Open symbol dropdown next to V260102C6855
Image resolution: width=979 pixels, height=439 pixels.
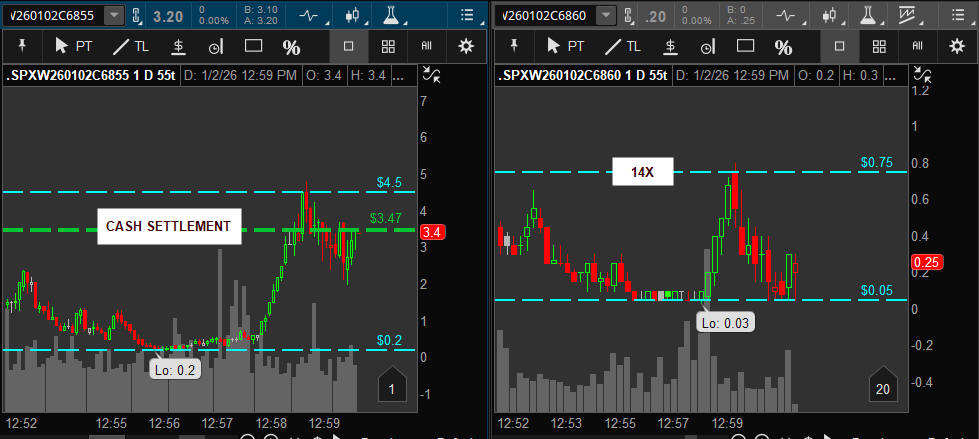pos(116,16)
